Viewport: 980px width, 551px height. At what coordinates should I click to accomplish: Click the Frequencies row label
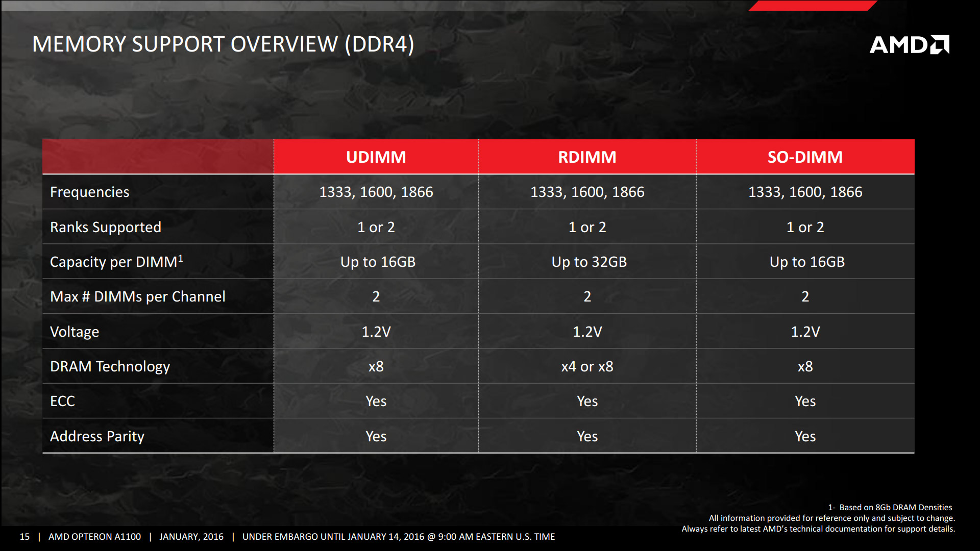coord(90,192)
